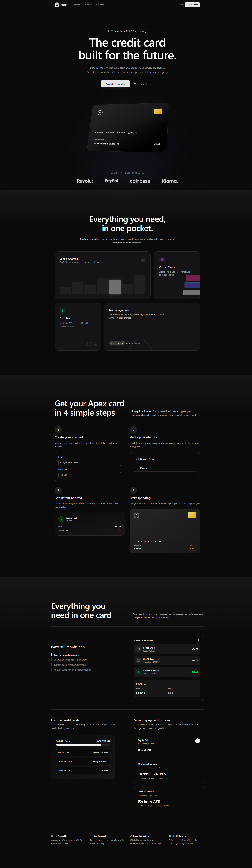
Task: Click the circular logo on the hero card
Action: point(100,113)
